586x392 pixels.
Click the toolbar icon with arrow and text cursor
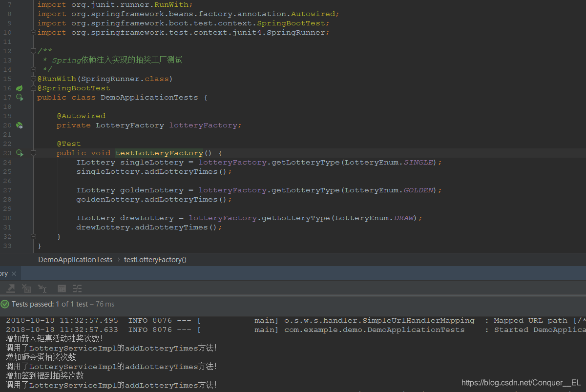(x=42, y=289)
